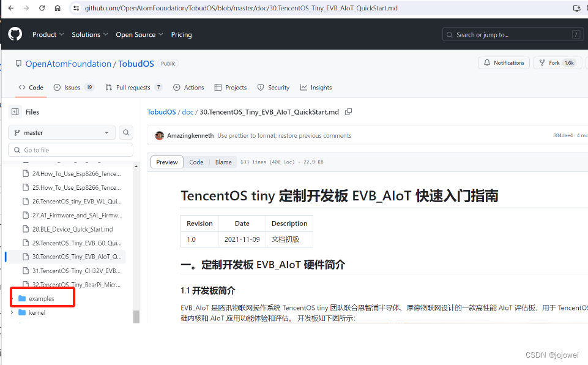
Task: Open Amazingkenneth author profile link
Action: (x=190, y=135)
